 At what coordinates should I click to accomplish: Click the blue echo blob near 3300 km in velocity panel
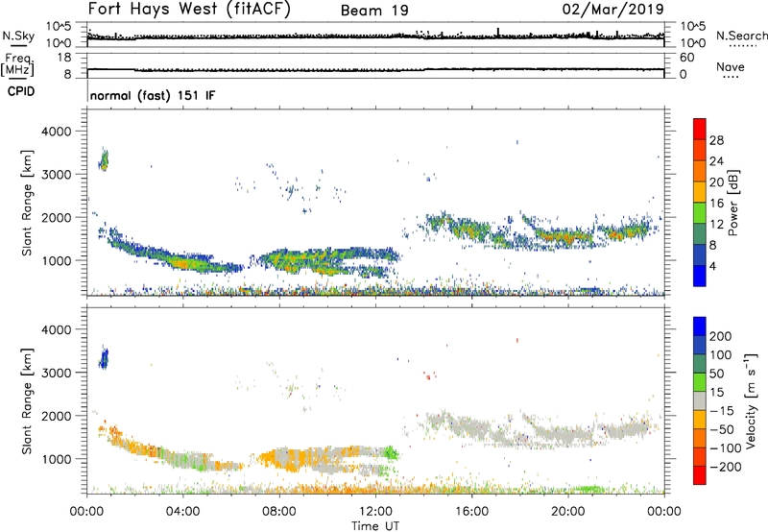coord(104,358)
